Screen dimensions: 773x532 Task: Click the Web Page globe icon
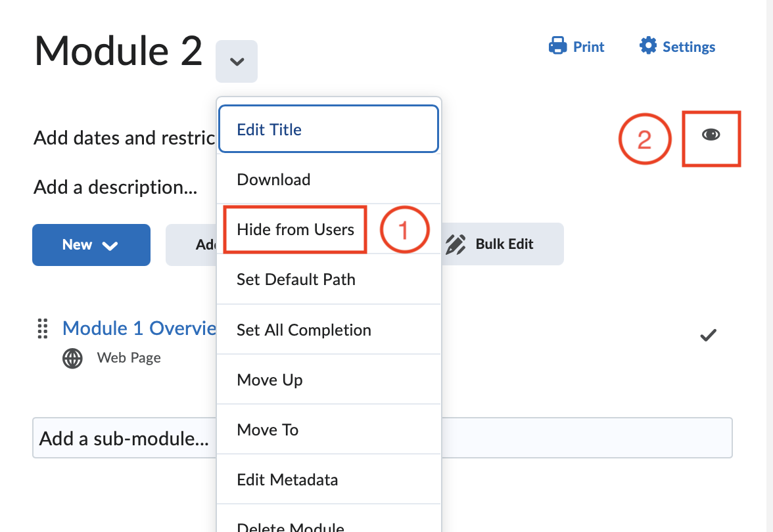tap(72, 358)
